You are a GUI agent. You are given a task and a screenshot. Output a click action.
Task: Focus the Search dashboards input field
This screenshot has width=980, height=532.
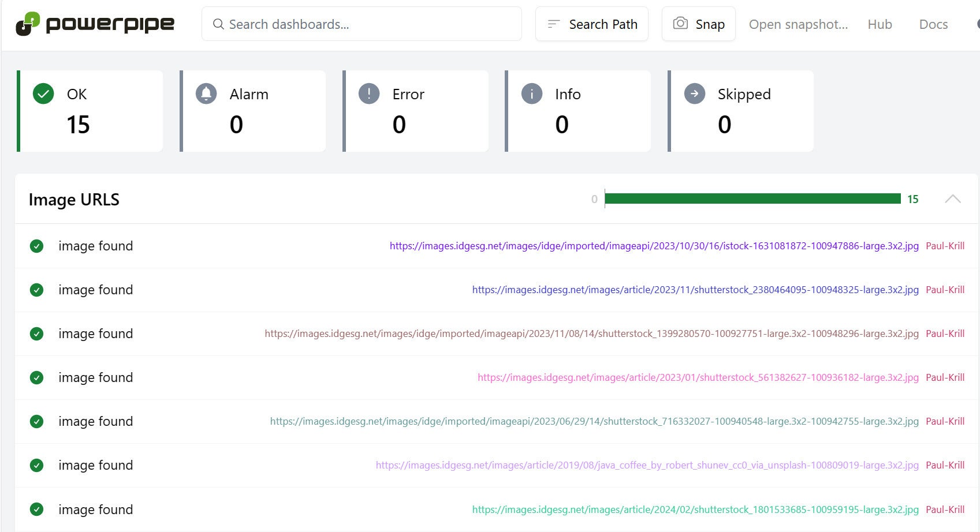(362, 24)
